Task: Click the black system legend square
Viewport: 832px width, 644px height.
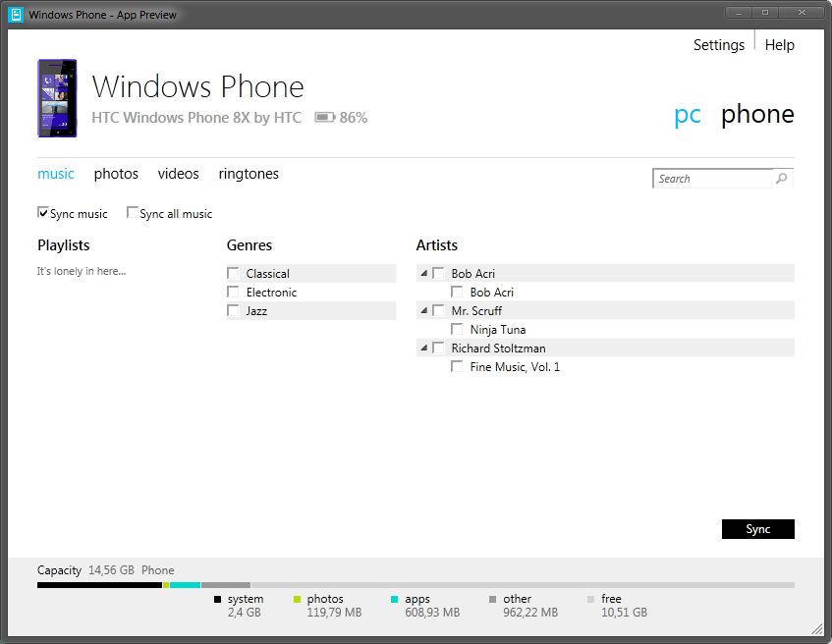Action: 217,600
